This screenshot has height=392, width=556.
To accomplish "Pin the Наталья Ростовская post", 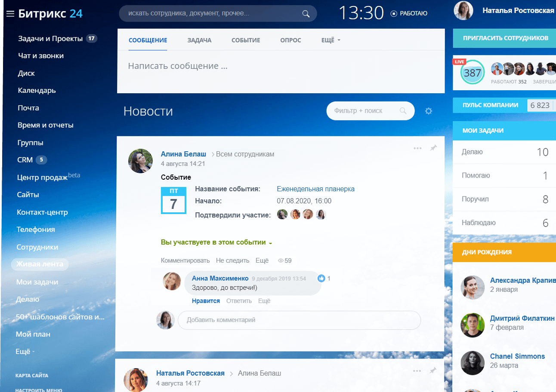I will point(433,371).
